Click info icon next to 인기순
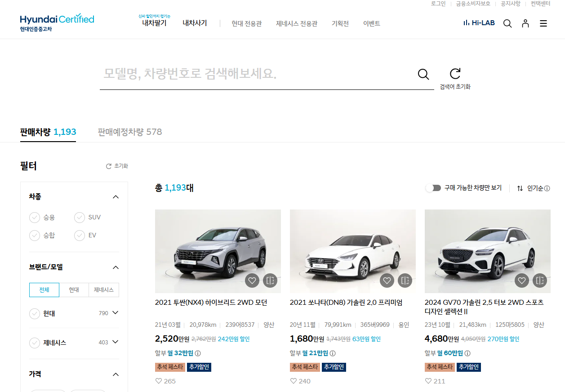 click(547, 188)
